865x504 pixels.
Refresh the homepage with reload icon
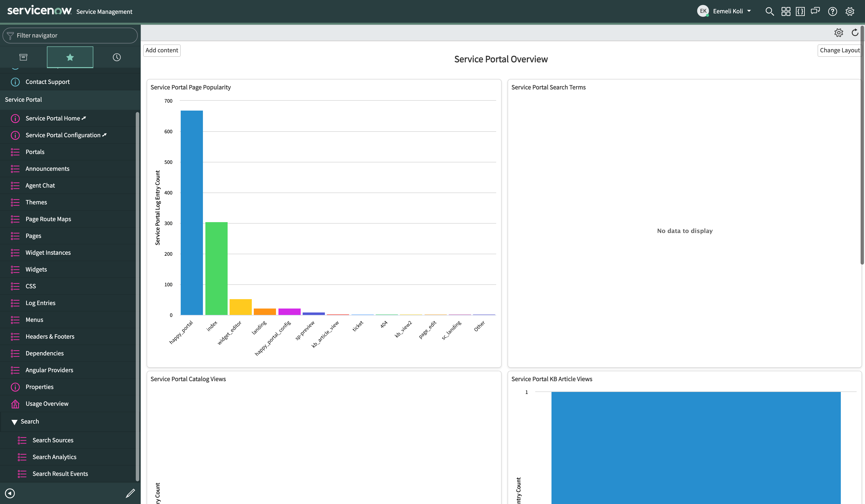pyautogui.click(x=855, y=33)
